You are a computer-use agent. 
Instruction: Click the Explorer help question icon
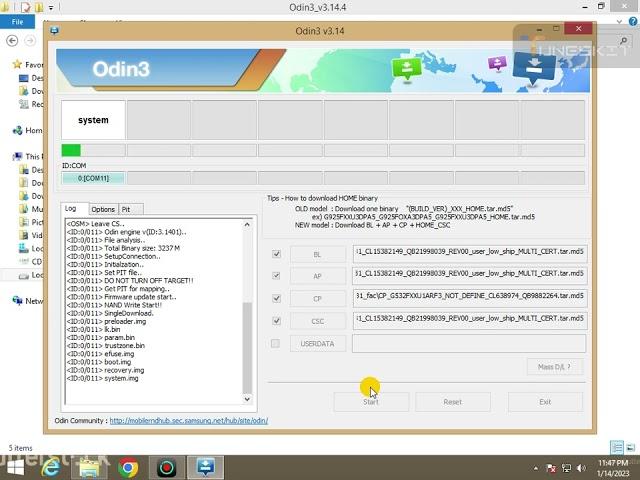[x=633, y=22]
